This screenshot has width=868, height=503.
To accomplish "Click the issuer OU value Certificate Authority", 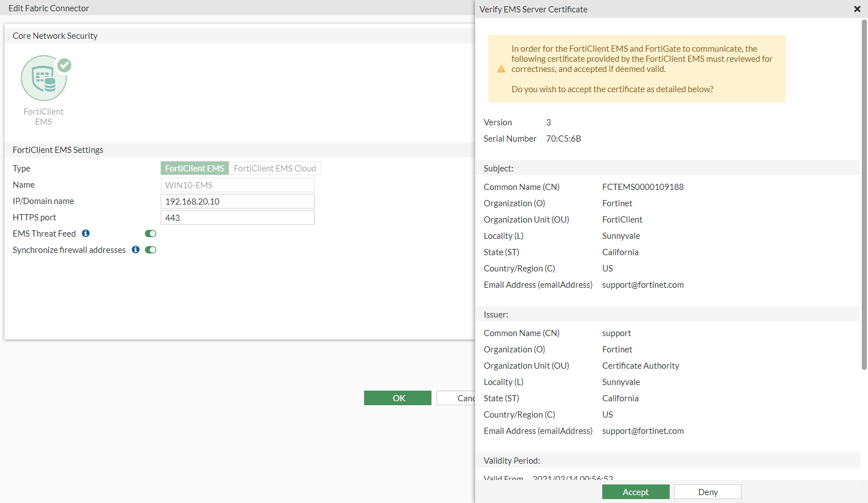I will 640,366.
